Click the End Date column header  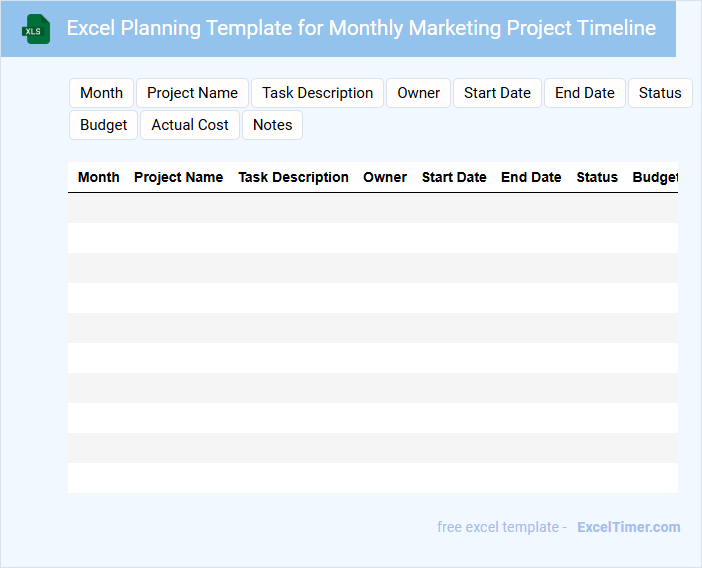click(531, 177)
